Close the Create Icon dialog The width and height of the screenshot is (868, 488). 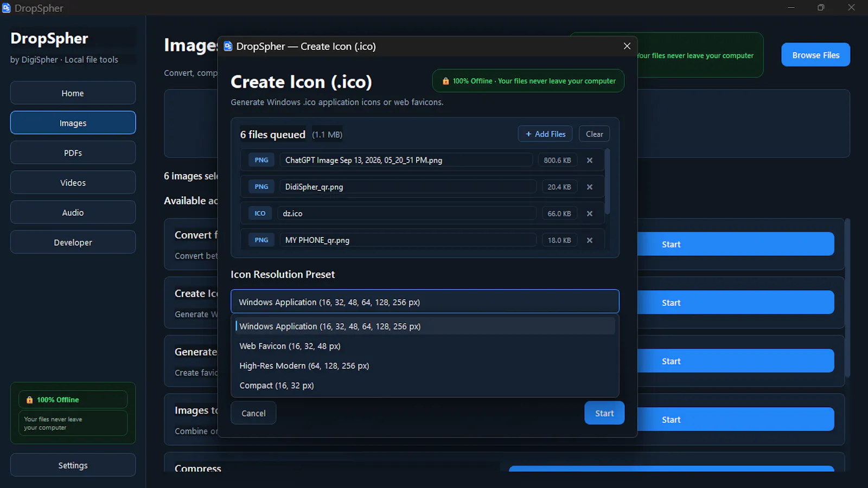pyautogui.click(x=627, y=46)
